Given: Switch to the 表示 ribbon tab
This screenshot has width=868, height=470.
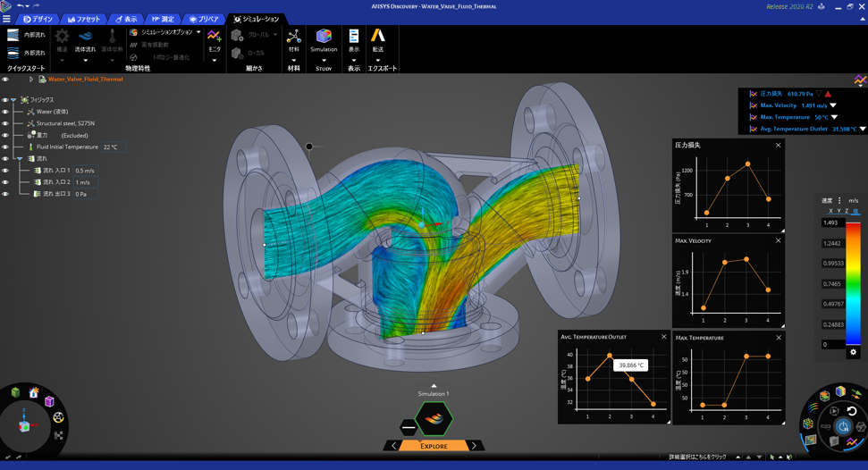Looking at the screenshot, I should (126, 19).
